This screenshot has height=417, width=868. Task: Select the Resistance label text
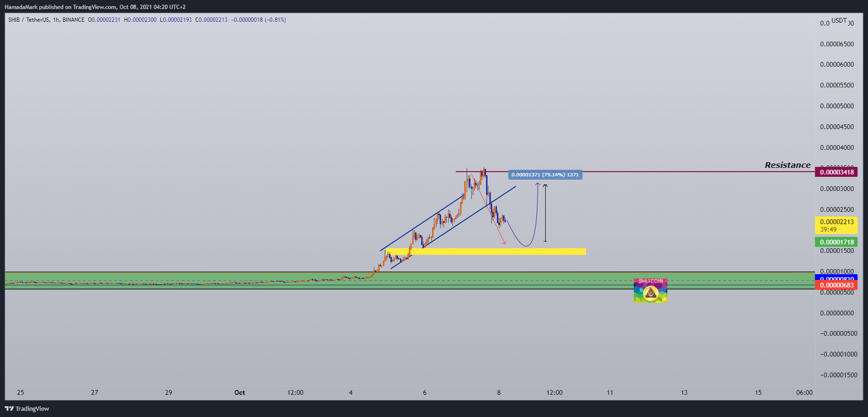point(788,165)
